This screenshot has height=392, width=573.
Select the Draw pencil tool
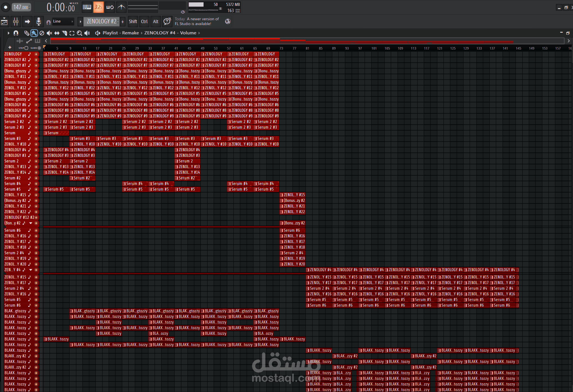click(27, 33)
